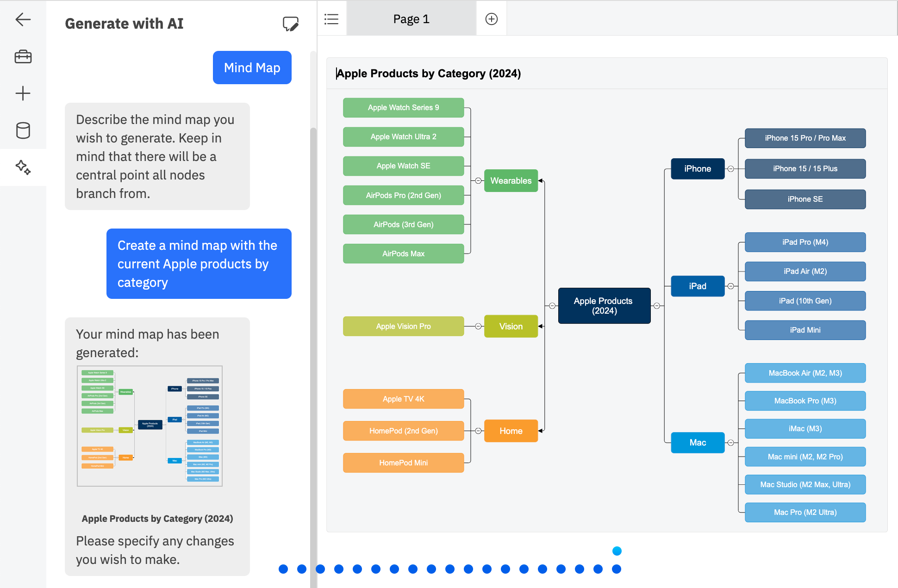This screenshot has width=898, height=588.
Task: Click the Mind Map chip in the chat
Action: [x=252, y=68]
